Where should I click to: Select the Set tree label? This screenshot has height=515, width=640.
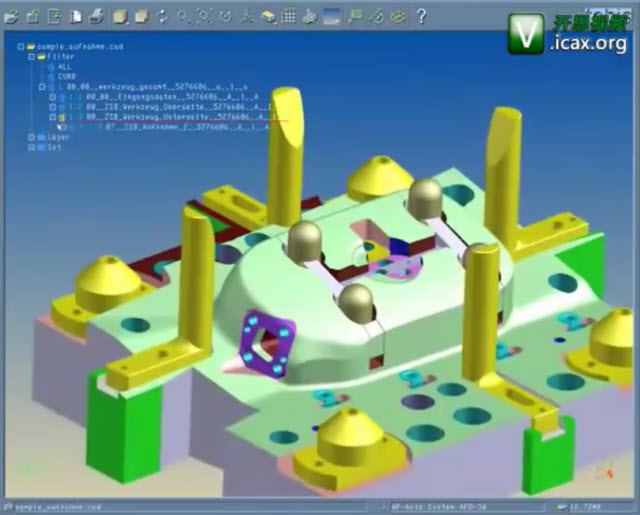tap(54, 147)
